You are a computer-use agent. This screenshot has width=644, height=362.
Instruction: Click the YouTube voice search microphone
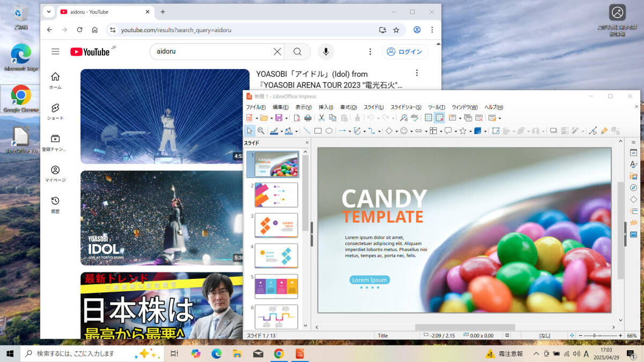[325, 51]
